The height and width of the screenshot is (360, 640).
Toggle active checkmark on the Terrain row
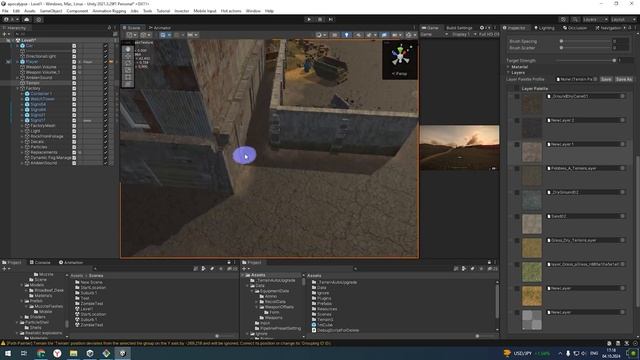[x=105, y=83]
